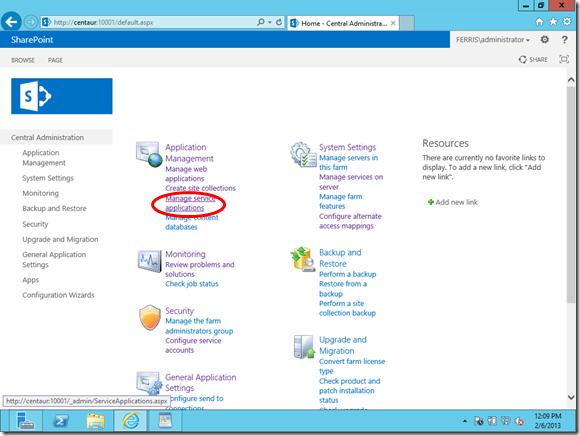Select Central Administration in left navigation
580x436 pixels.
tap(47, 137)
